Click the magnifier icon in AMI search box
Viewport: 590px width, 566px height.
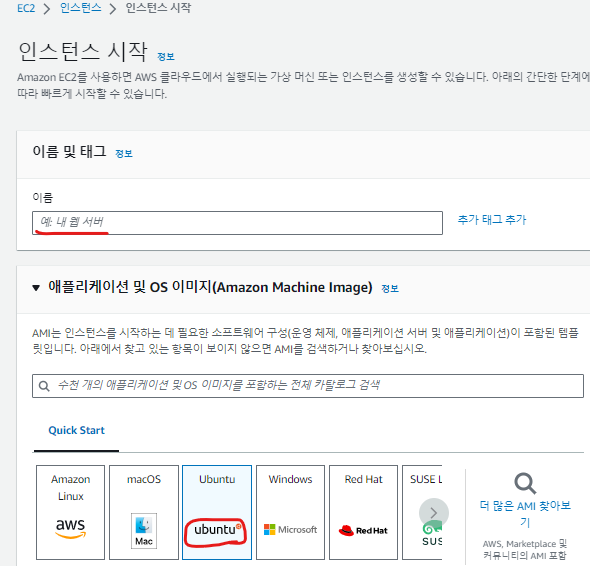click(x=44, y=386)
